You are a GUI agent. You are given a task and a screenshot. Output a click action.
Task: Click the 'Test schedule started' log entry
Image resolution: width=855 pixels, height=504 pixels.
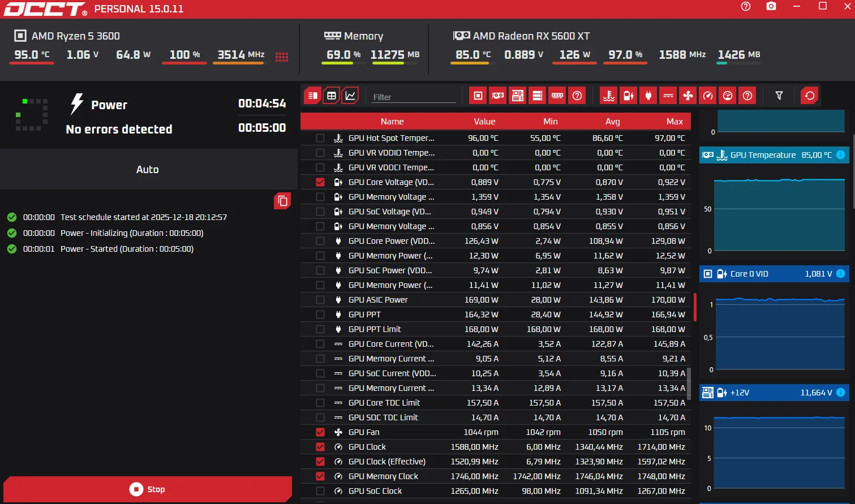click(144, 217)
